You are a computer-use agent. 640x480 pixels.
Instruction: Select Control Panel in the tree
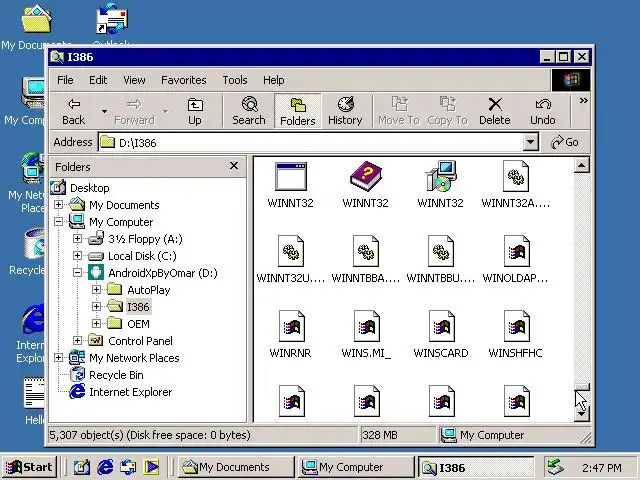[140, 341]
